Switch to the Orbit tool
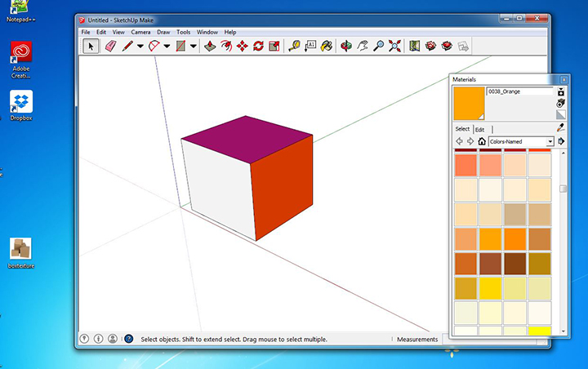The width and height of the screenshot is (588, 369). (346, 46)
